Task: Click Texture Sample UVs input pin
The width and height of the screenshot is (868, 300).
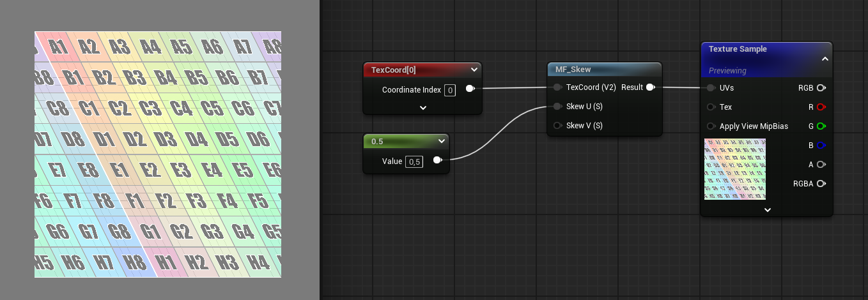Action: tap(710, 88)
